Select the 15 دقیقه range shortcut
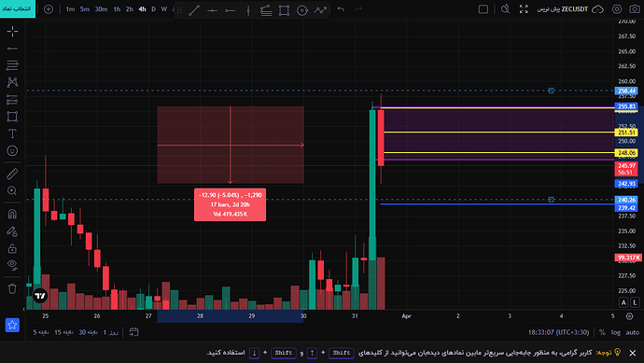This screenshot has width=644, height=363. 63,332
